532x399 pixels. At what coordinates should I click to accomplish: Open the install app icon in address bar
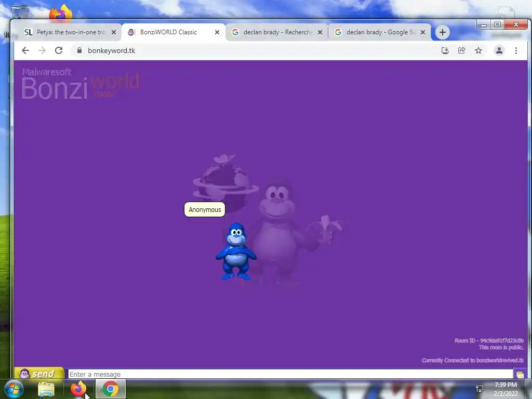(445, 50)
